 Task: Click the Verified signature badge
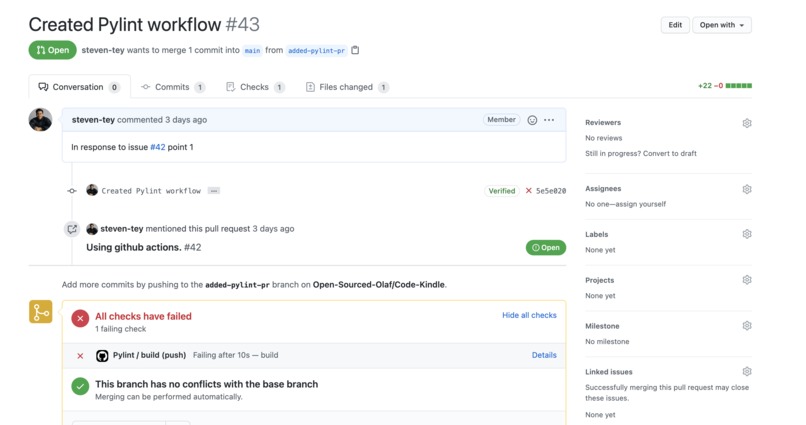[502, 191]
